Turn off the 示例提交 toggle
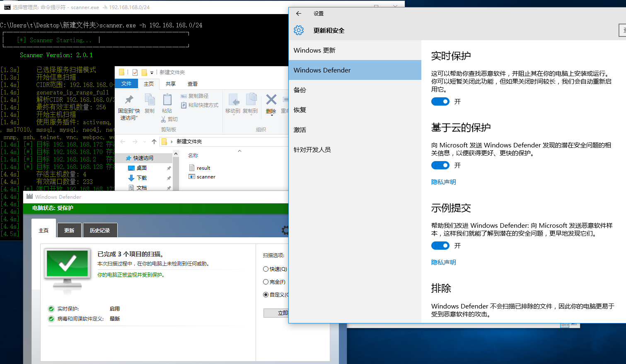Viewport: 626px width, 364px height. (x=440, y=246)
